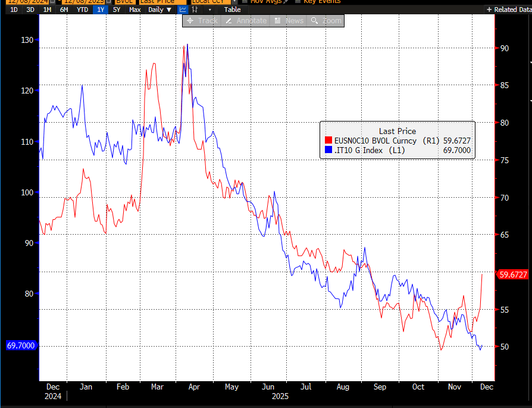Show News on the chart
Screen dimensions: 532x408
[289, 21]
